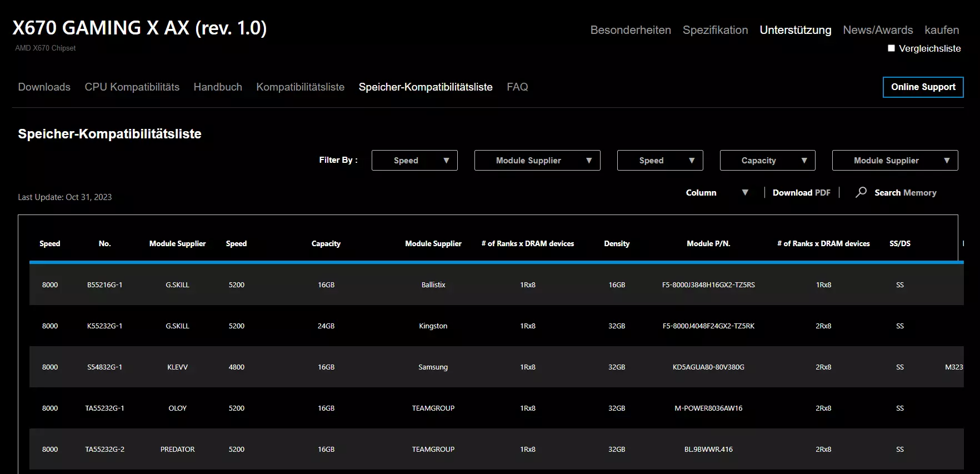Click the TA55232G-1 entry
The height and width of the screenshot is (474, 980).
pyautogui.click(x=104, y=408)
